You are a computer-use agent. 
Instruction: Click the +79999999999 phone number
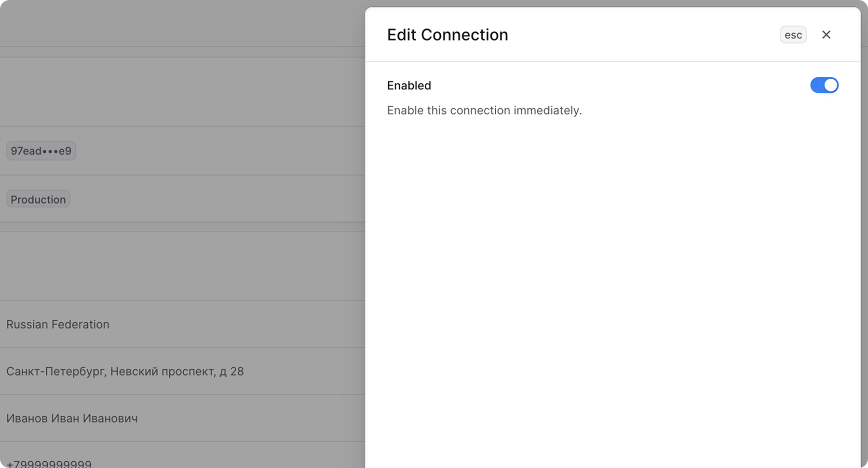tap(49, 464)
